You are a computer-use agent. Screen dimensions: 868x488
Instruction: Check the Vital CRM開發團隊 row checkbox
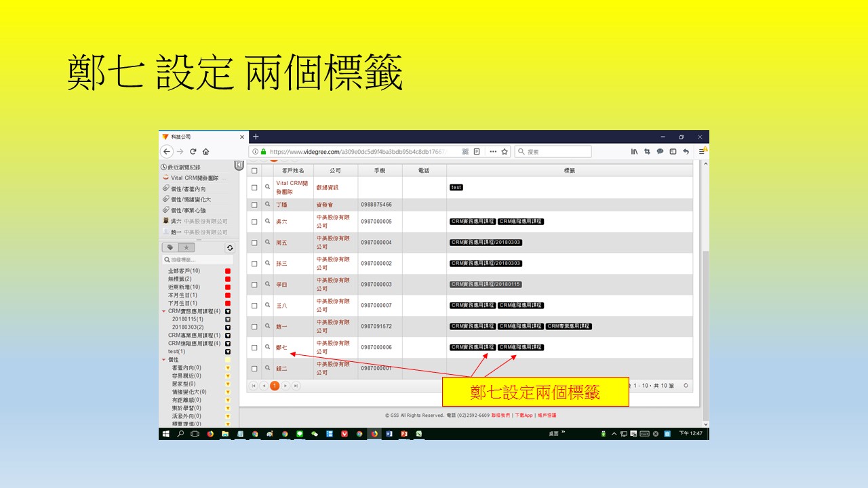[x=254, y=188]
